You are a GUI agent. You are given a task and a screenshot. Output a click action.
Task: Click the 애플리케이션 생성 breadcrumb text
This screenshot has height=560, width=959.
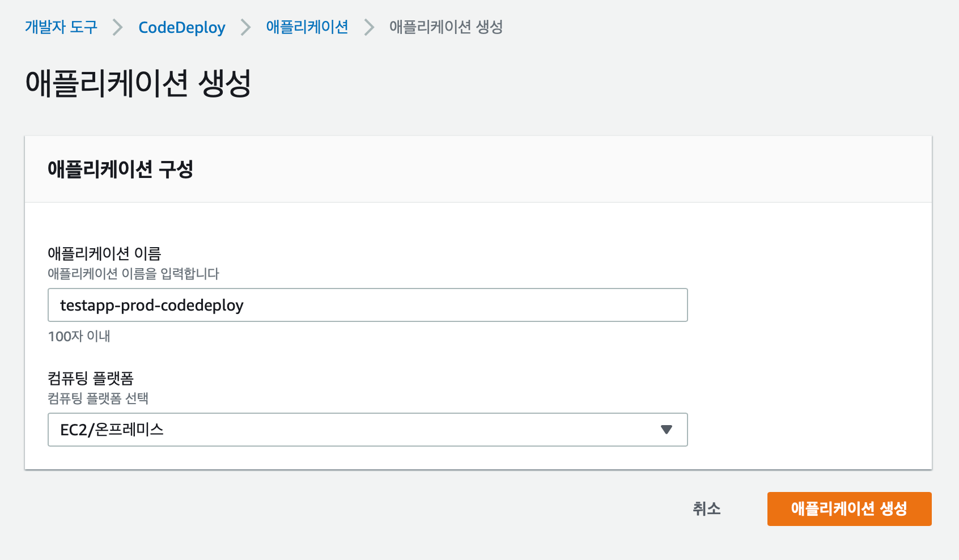coord(446,27)
